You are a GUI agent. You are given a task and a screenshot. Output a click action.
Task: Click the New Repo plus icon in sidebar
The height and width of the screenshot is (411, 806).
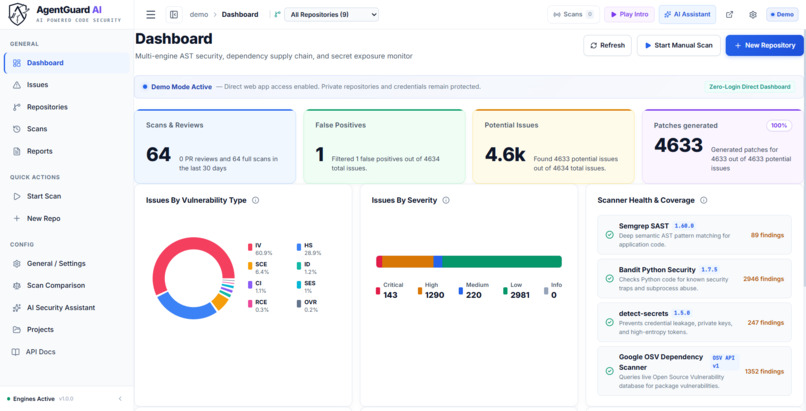pyautogui.click(x=16, y=218)
